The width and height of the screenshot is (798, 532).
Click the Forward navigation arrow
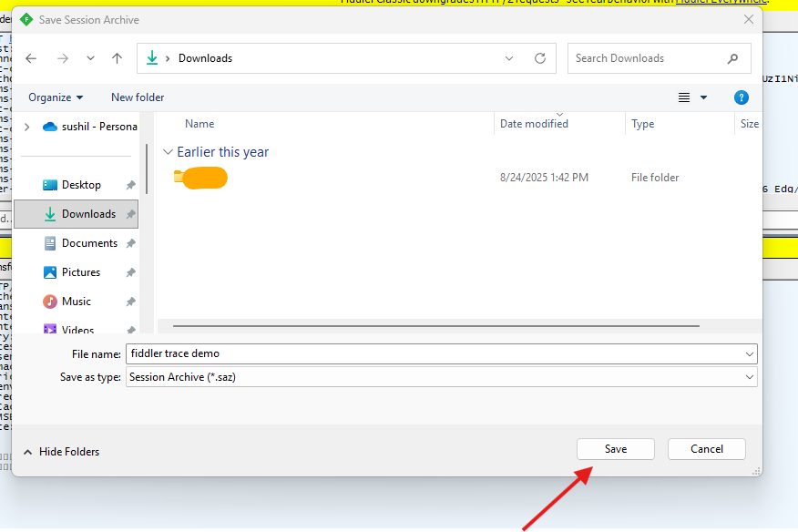click(62, 58)
